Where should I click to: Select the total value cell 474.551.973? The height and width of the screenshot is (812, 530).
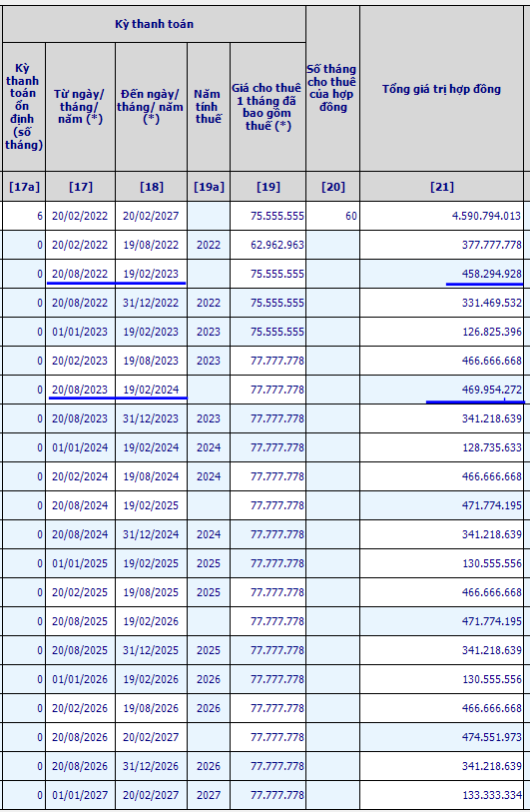(x=441, y=737)
